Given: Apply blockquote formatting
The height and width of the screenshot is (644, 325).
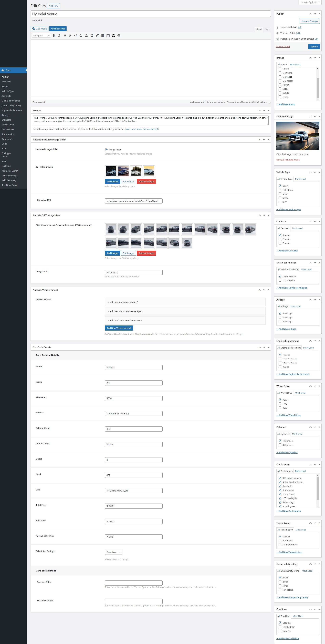Looking at the screenshot, I should click(x=75, y=36).
